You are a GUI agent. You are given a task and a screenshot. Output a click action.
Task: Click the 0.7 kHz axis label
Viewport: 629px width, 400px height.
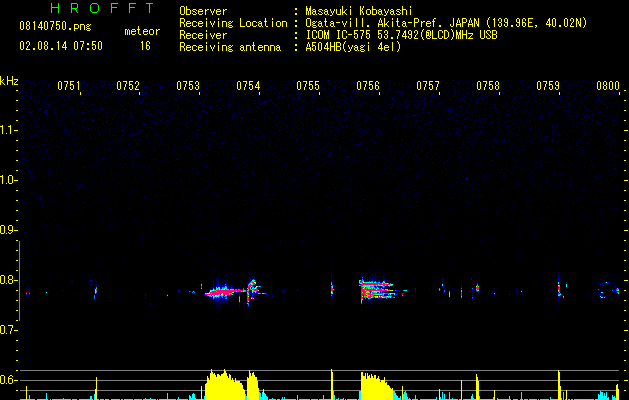click(x=8, y=330)
